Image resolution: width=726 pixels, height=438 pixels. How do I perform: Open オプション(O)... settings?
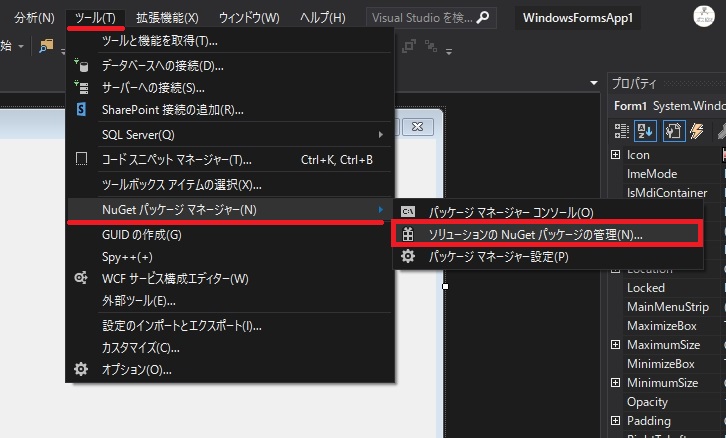click(x=230, y=370)
